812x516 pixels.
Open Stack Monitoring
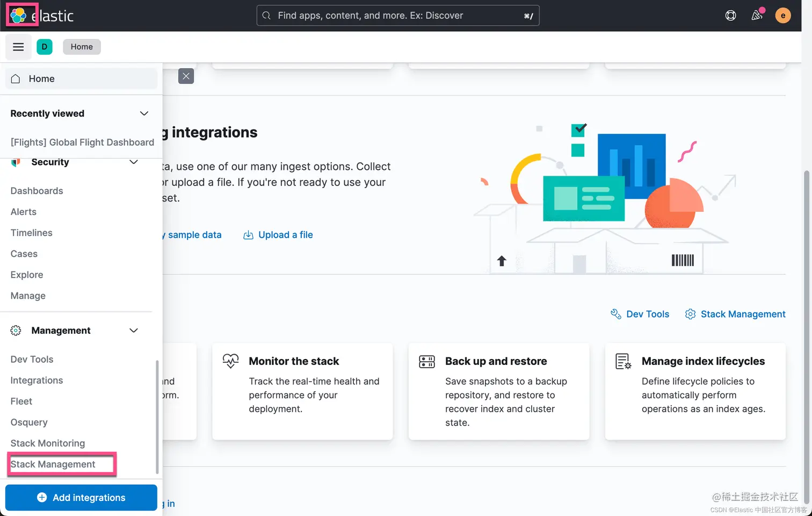48,443
